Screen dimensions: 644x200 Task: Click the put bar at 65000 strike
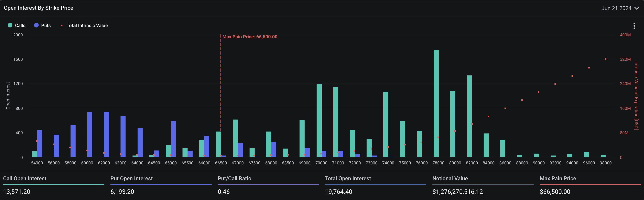coord(173,139)
